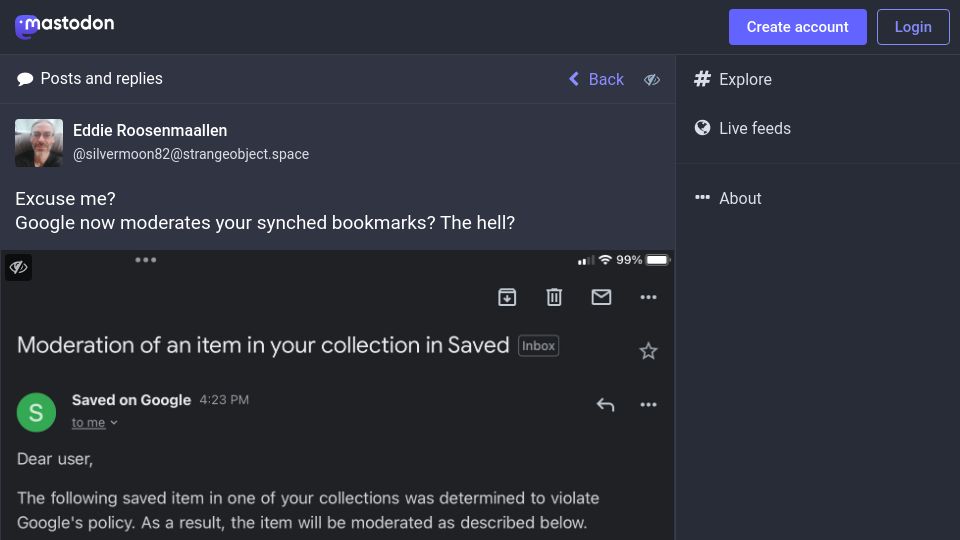Click the archive icon in email screenshot
The image size is (960, 540).
pos(507,297)
